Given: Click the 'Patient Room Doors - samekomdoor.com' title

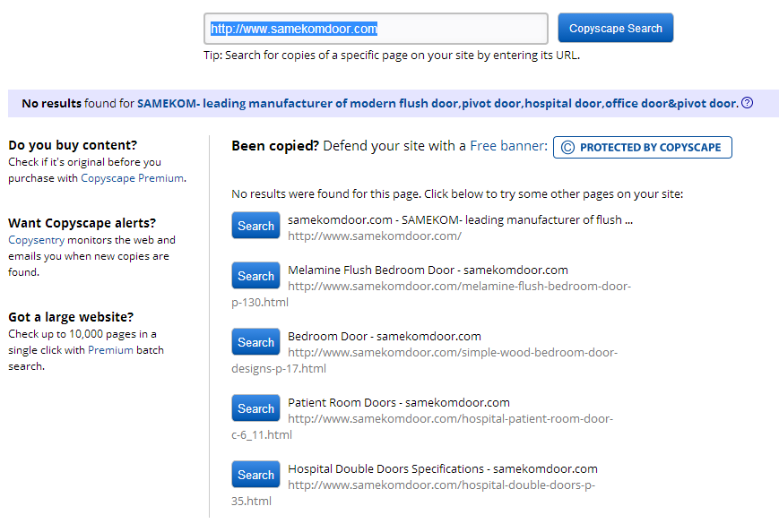Looking at the screenshot, I should tap(398, 402).
